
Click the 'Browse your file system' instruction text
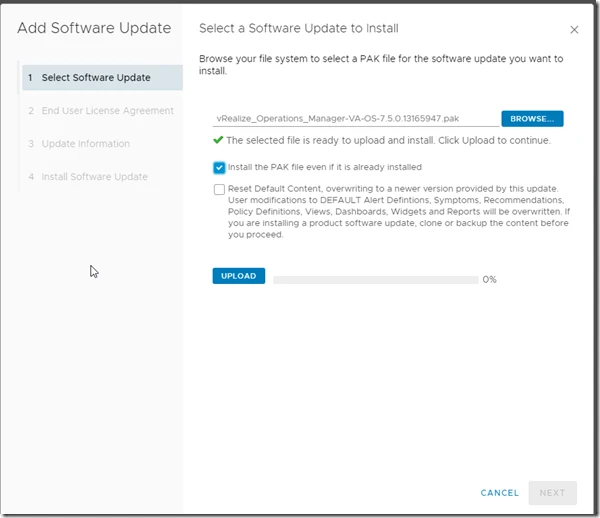(x=381, y=65)
